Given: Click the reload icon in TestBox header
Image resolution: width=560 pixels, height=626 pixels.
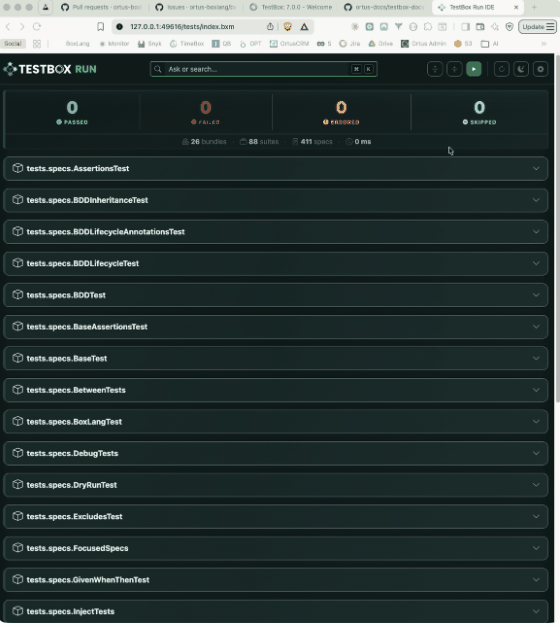Looking at the screenshot, I should (501, 69).
